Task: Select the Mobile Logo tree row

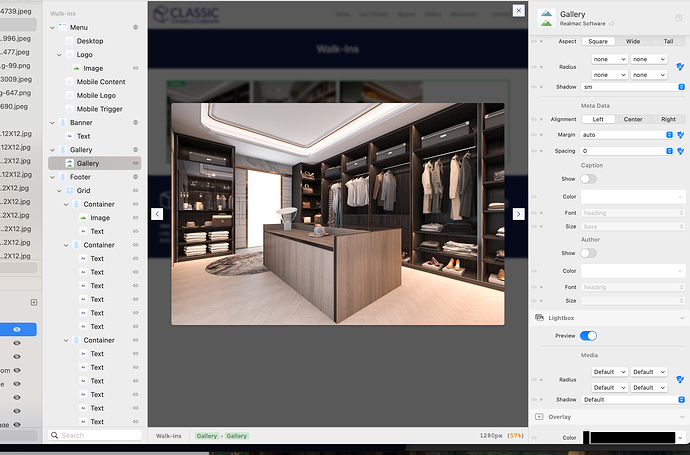Action: (x=95, y=95)
